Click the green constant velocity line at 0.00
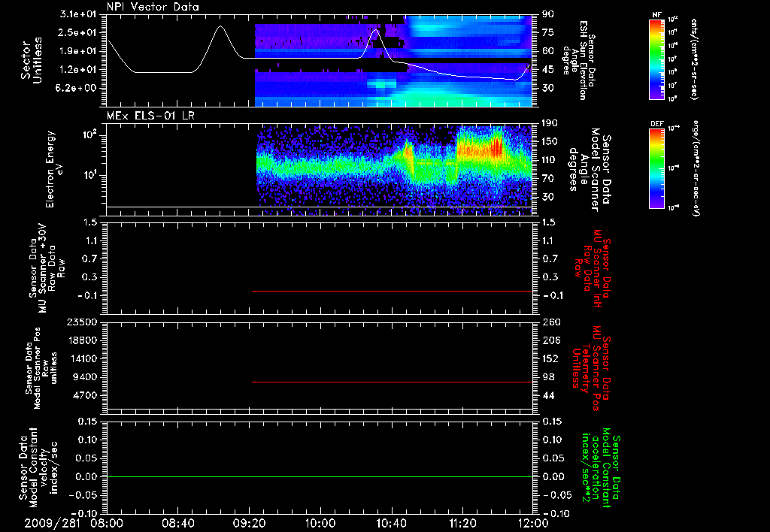Viewport: 770px width, 532px height. 320,476
